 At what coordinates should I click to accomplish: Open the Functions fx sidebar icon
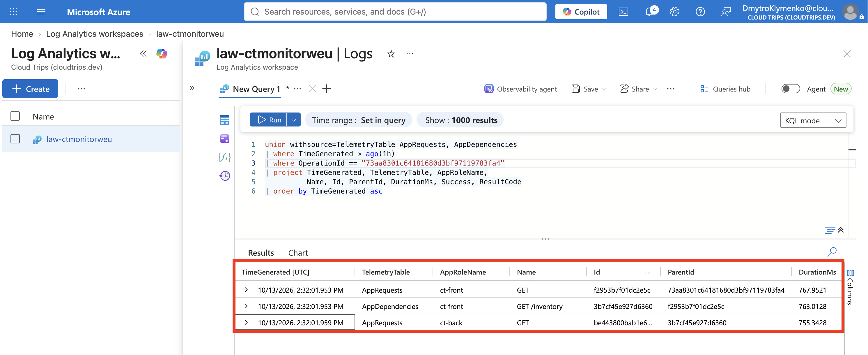(224, 157)
